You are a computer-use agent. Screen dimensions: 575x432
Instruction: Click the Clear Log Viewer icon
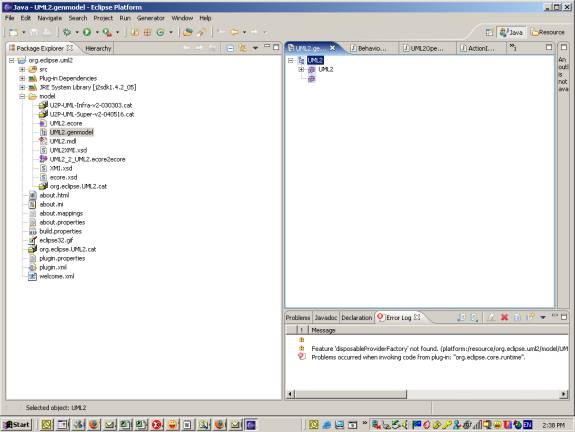click(491, 317)
